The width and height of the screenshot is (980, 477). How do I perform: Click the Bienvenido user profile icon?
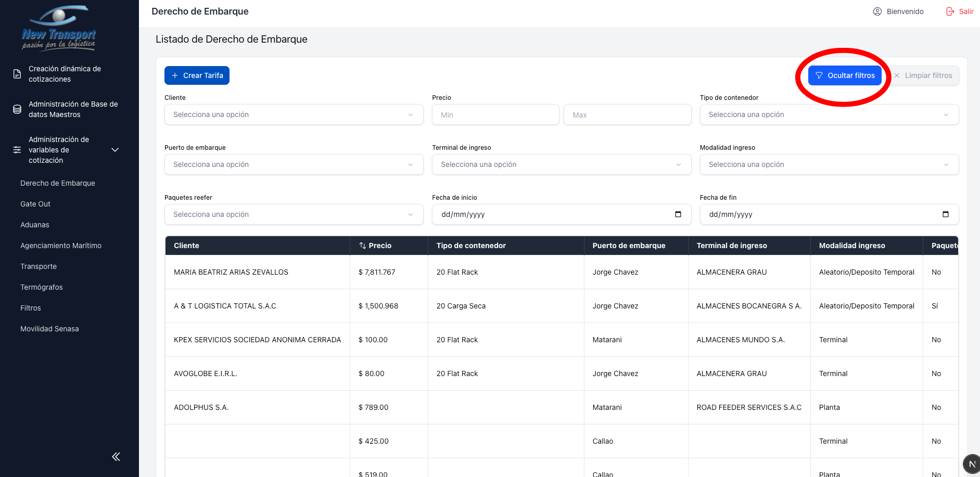877,11
